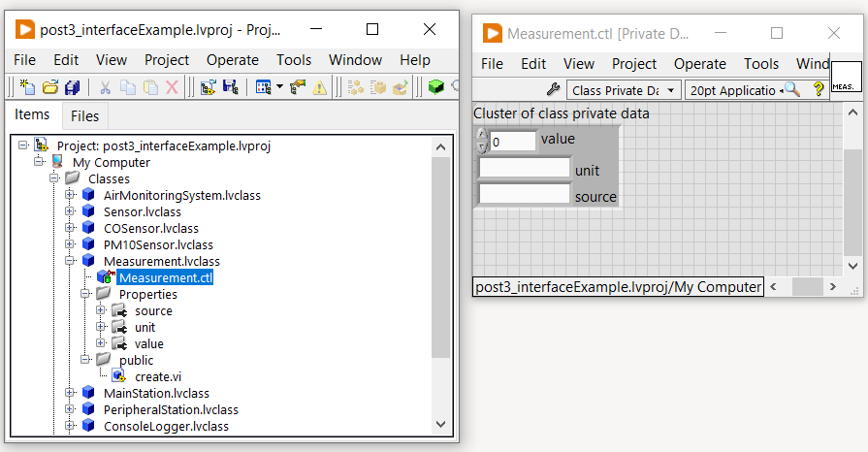Click the yellow warning triangle icon
Viewport: 868px width, 452px height.
point(320,88)
